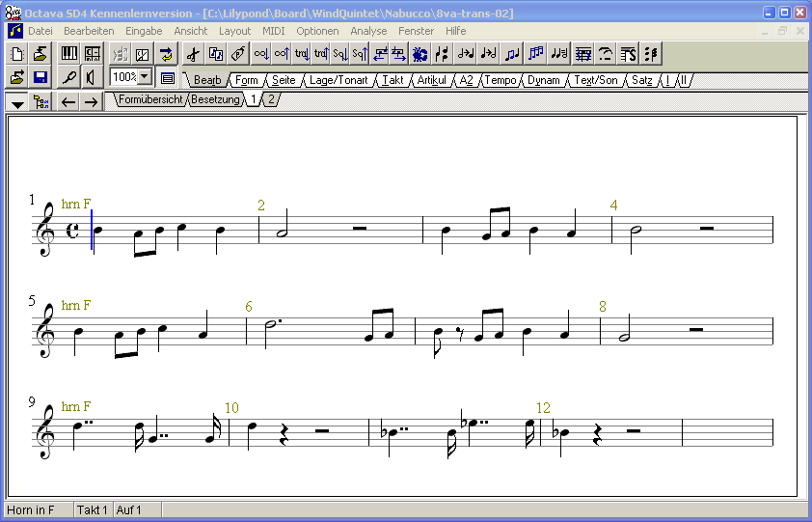Open the Layout menu
812x522 pixels.
pos(234,31)
